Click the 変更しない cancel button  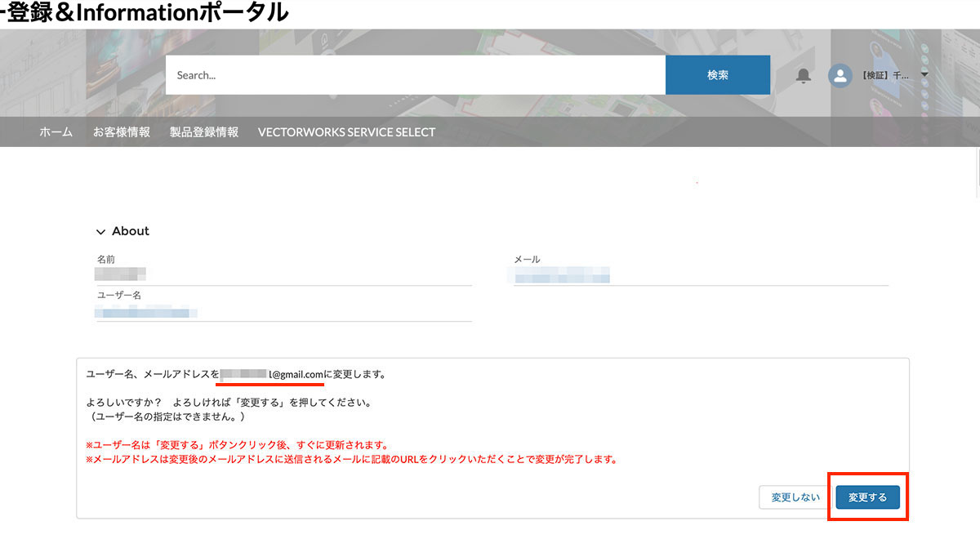coord(794,497)
